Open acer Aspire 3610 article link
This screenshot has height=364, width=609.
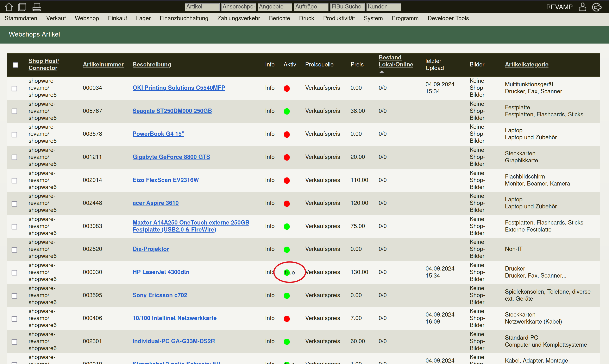tap(155, 203)
